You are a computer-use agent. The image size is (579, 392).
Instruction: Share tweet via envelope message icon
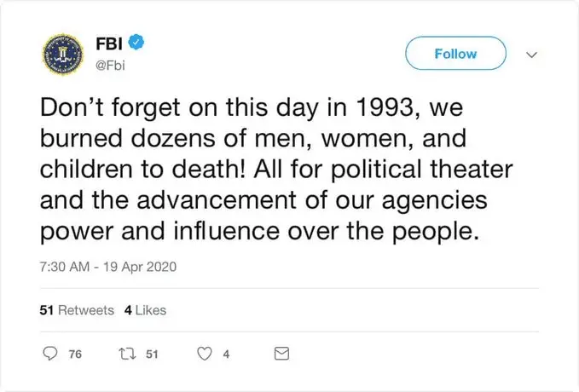point(282,355)
